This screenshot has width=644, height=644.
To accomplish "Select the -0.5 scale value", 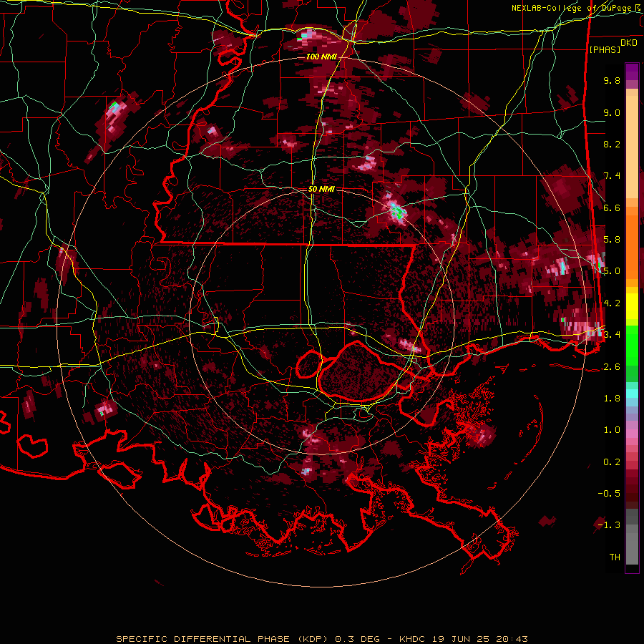I will click(609, 494).
